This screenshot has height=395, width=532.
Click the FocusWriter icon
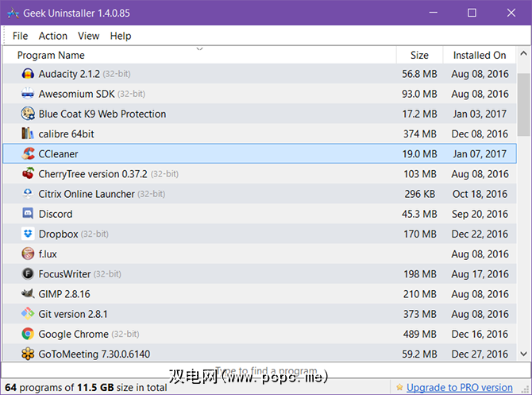click(28, 273)
